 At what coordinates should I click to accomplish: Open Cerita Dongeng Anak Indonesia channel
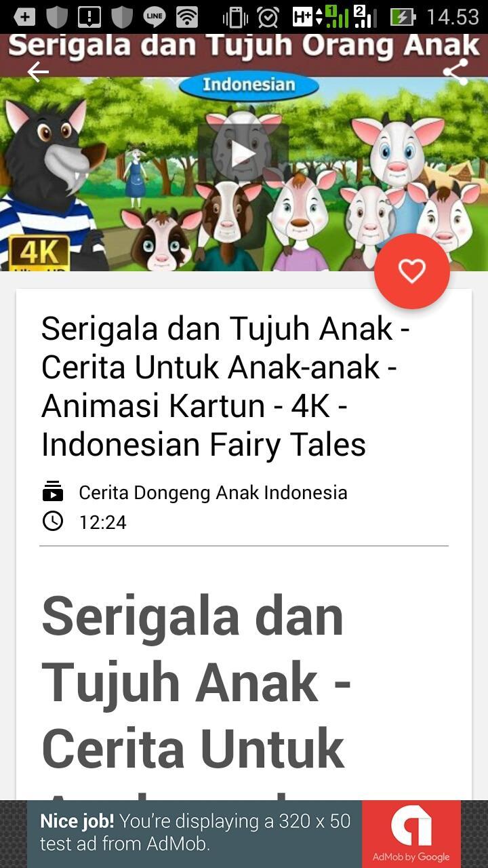click(x=213, y=492)
